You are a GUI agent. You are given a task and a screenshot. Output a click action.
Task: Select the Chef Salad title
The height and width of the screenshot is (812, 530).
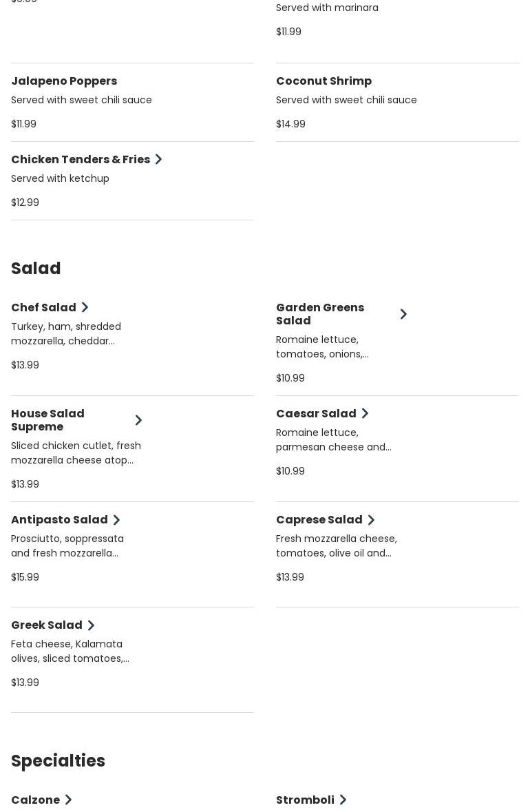(x=43, y=307)
